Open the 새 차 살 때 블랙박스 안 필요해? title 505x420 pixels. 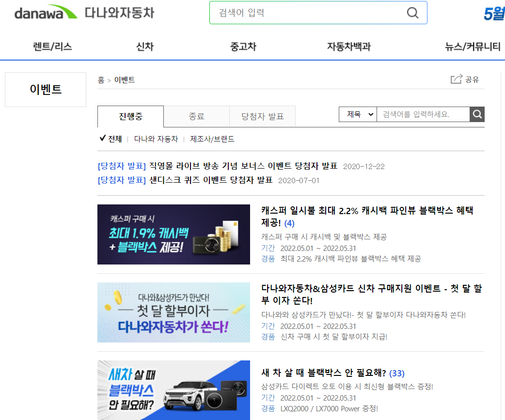[x=323, y=373]
